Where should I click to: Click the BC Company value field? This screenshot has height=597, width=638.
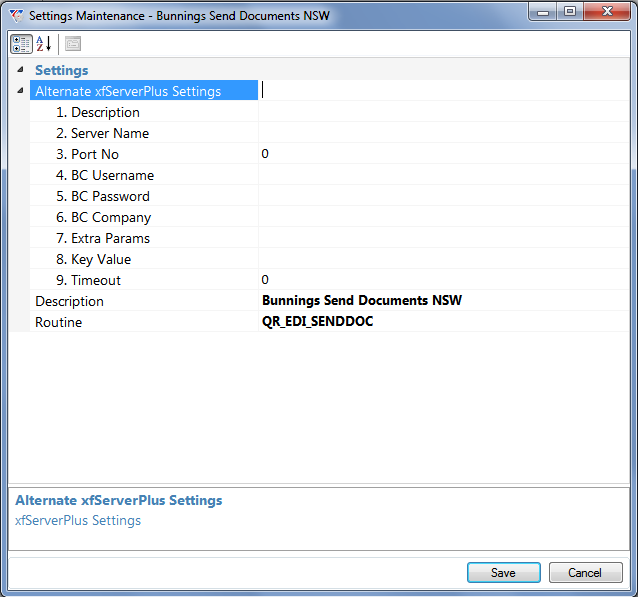coord(444,217)
